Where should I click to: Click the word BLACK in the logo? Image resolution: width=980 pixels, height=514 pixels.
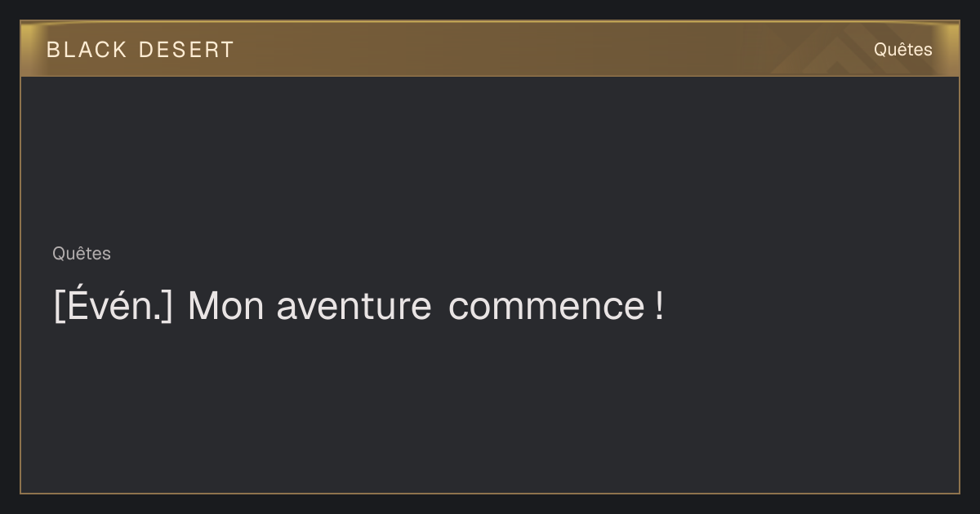(87, 50)
